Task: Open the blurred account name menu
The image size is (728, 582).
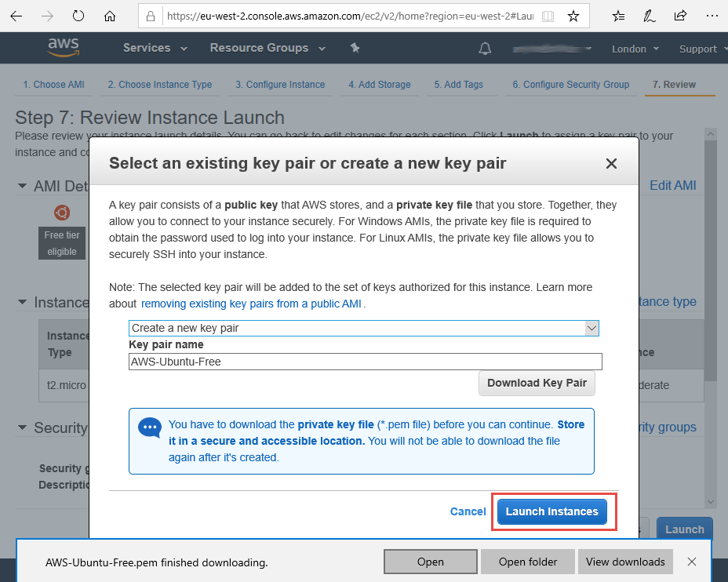Action: [x=552, y=49]
